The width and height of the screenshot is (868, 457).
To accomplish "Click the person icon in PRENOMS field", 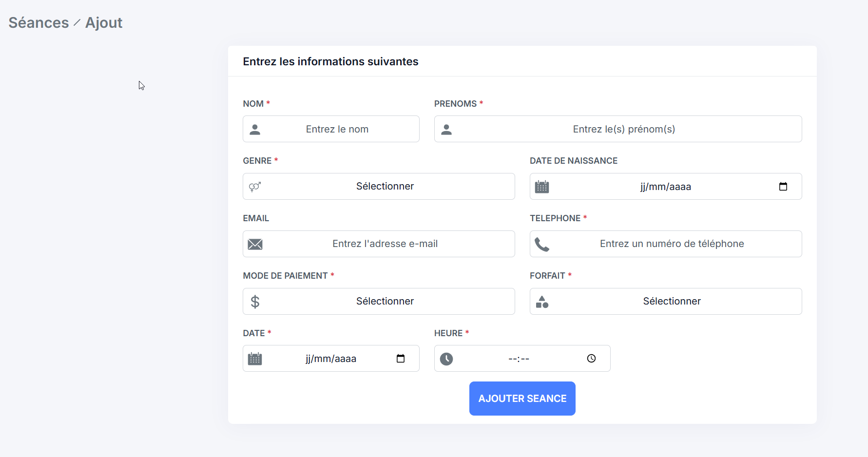I will [x=446, y=129].
